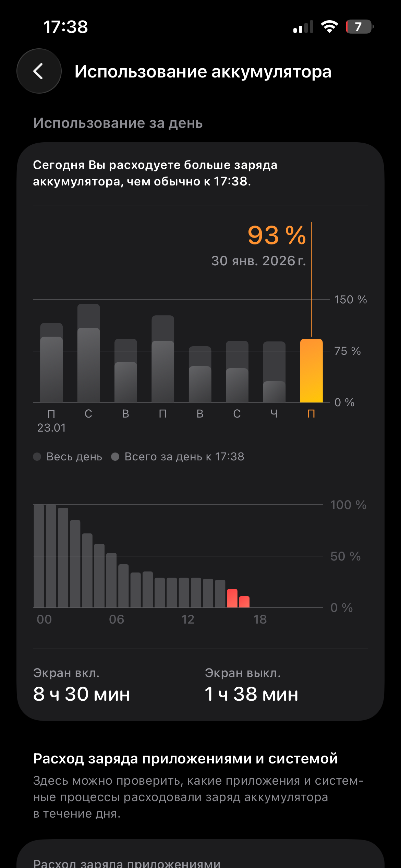Tap the taller red bar in hourly chart
Screen dimensions: 401x868
click(x=232, y=598)
